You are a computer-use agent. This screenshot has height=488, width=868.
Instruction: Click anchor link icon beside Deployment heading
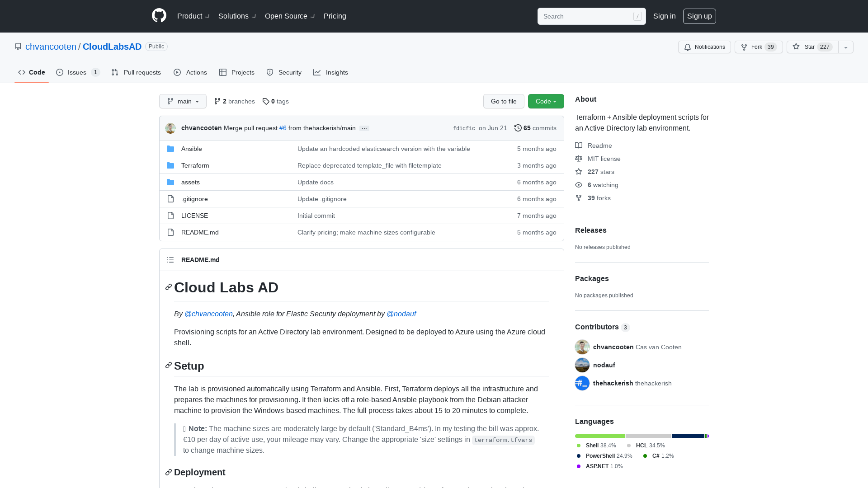point(169,472)
